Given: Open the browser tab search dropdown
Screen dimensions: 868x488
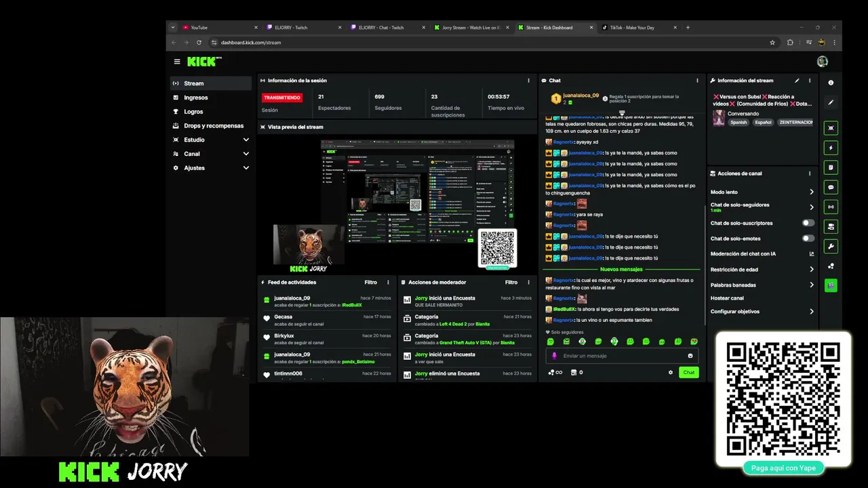Looking at the screenshot, I should (x=173, y=27).
